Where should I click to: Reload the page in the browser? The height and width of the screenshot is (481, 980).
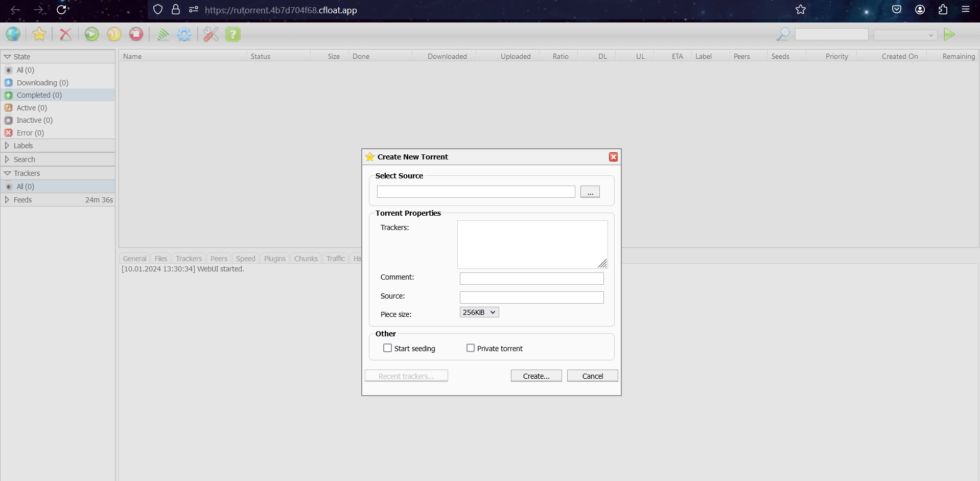61,10
